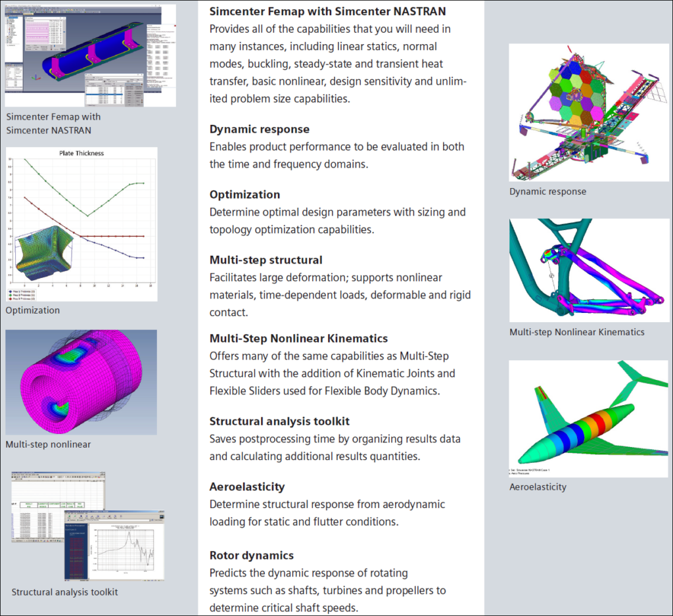Click an Open File icon in the Femap toolbar
This screenshot has height=616, width=673.
tap(11, 10)
